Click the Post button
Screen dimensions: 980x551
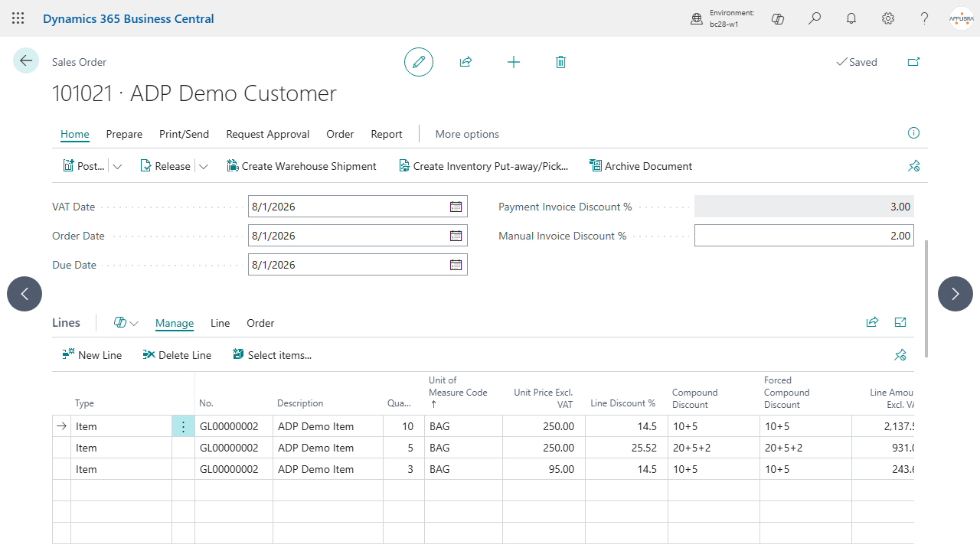click(83, 166)
